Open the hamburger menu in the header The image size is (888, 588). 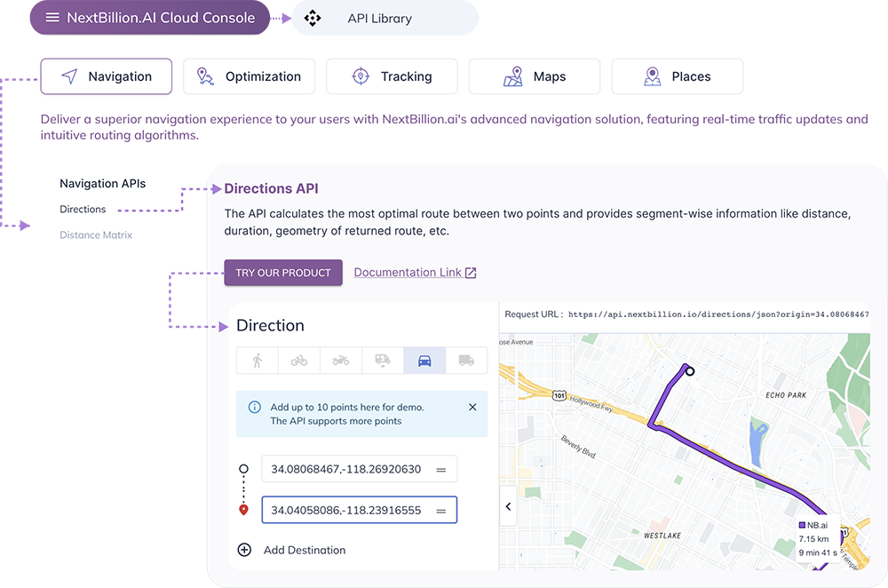click(x=52, y=18)
